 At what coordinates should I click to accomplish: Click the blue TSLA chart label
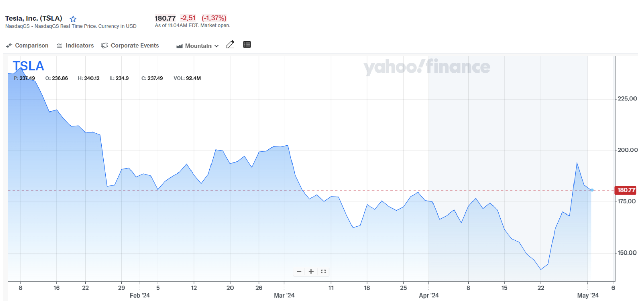point(28,66)
